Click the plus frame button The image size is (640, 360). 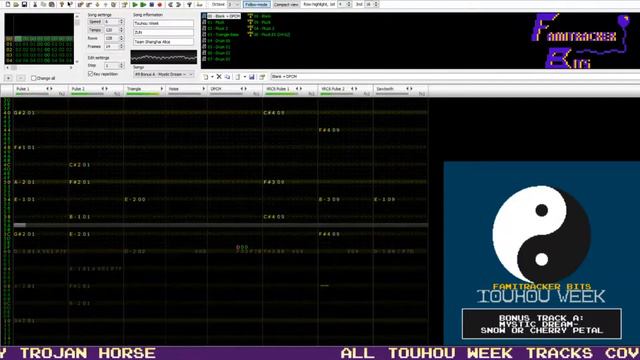pyautogui.click(x=8, y=78)
